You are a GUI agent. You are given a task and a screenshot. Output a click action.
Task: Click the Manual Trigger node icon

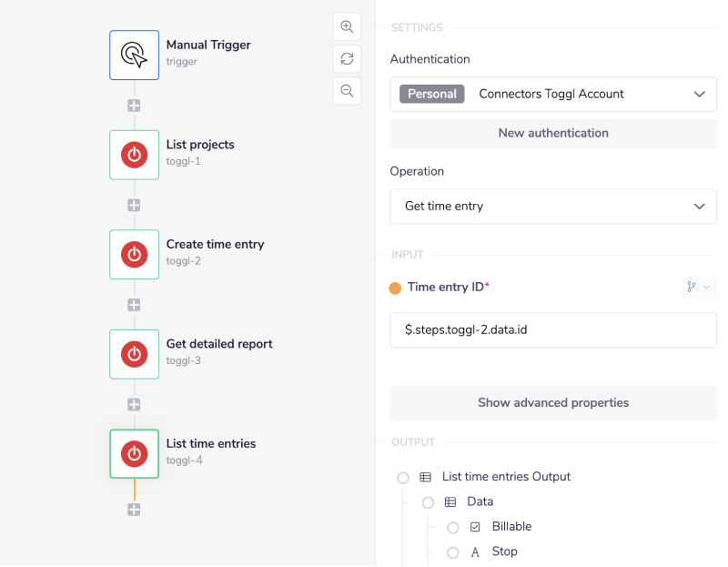pyautogui.click(x=134, y=56)
